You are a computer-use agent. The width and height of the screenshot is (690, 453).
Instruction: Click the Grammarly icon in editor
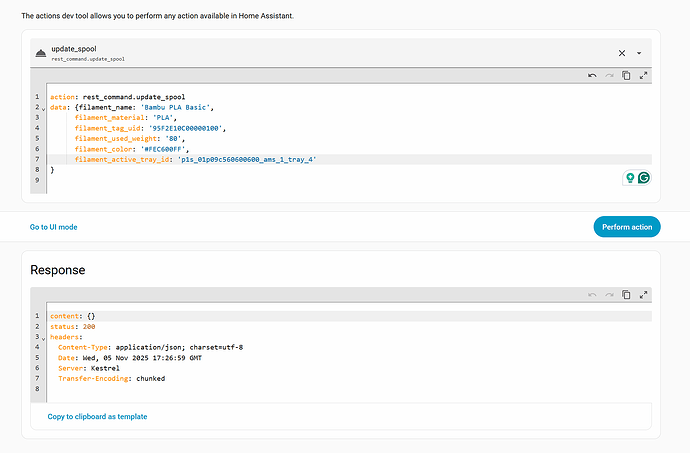click(644, 177)
